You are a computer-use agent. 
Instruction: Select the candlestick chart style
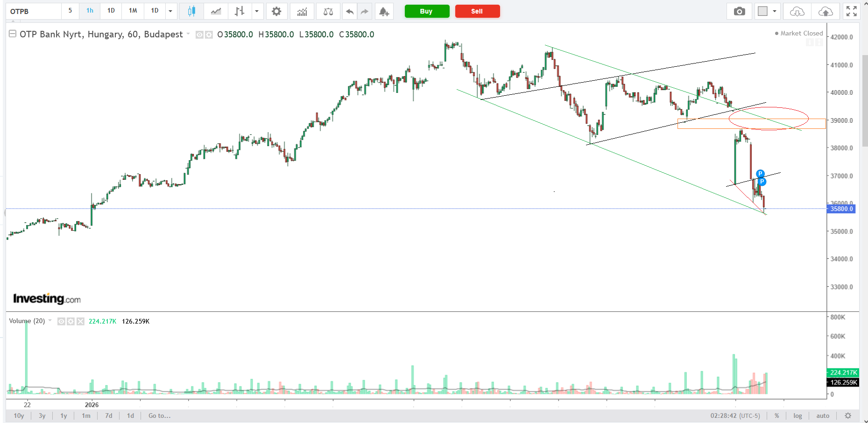(x=191, y=11)
